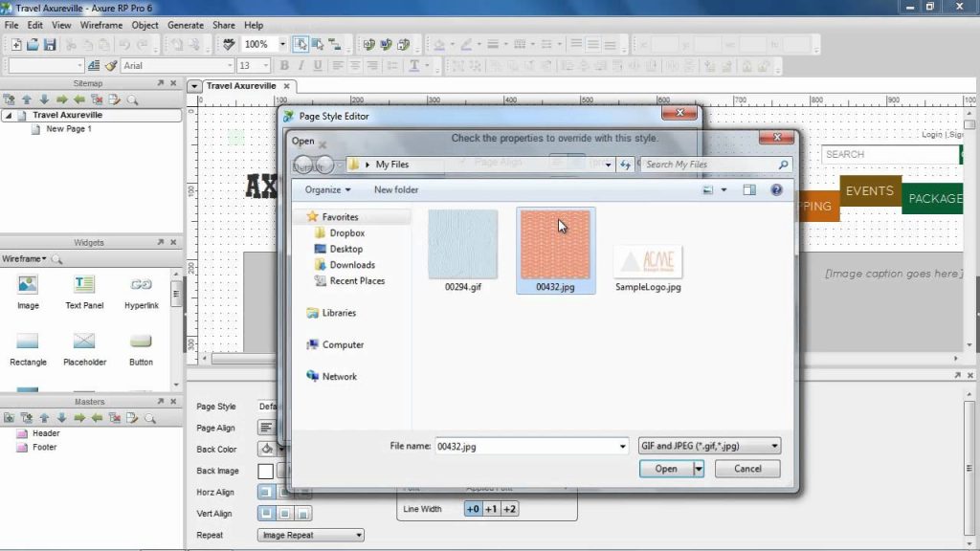
Task: Click the Back Image white swatch
Action: pos(266,471)
